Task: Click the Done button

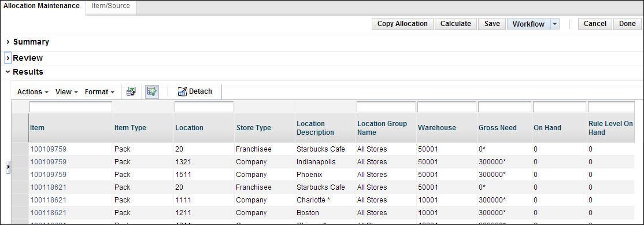Action: pyautogui.click(x=627, y=24)
